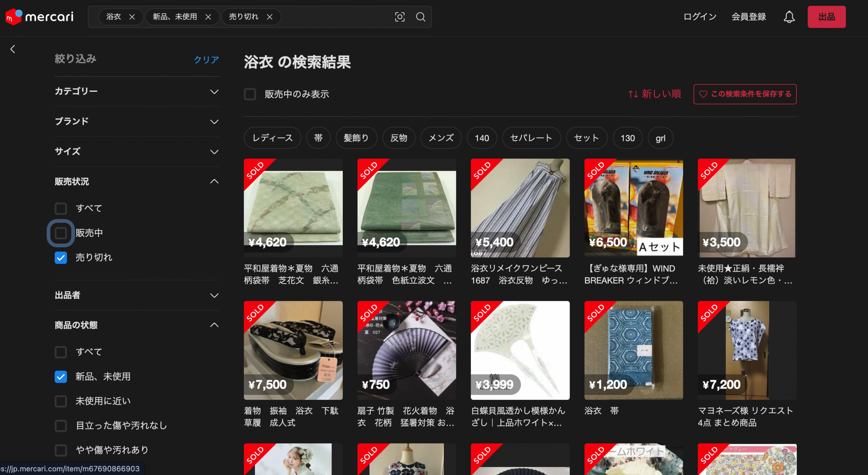868x475 pixels.
Task: Click クリア to reset filters
Action: 206,60
